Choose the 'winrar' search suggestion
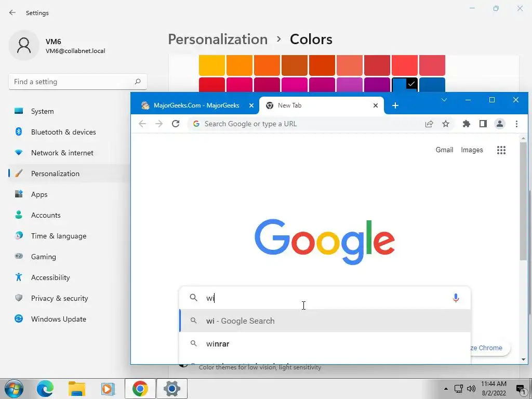Viewport: 532px width, 399px height. click(x=325, y=344)
